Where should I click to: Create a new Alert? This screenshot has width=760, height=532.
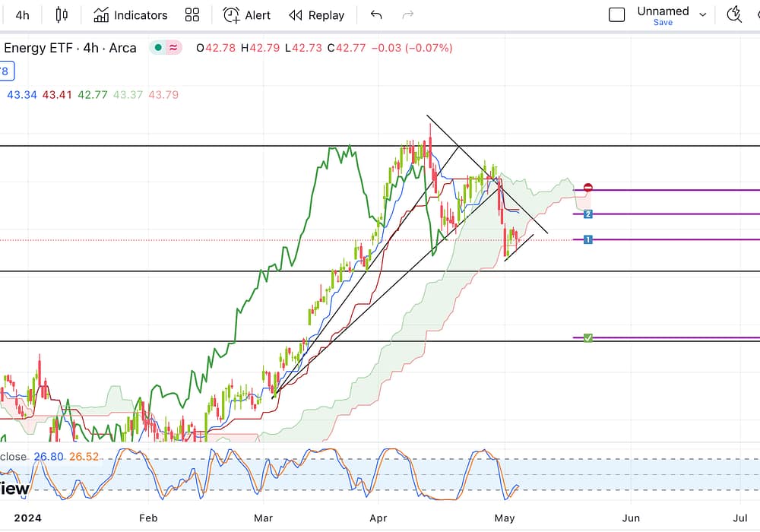coord(246,15)
